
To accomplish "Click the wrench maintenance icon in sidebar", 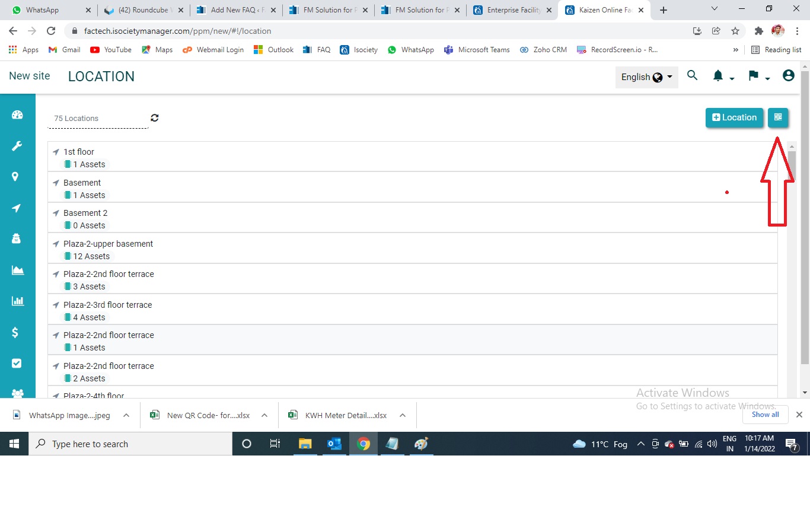I will (x=17, y=146).
